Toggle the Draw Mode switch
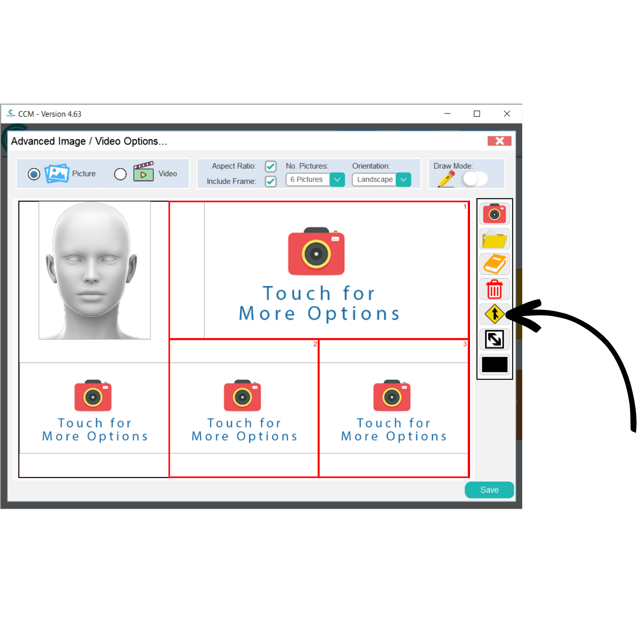 475,179
